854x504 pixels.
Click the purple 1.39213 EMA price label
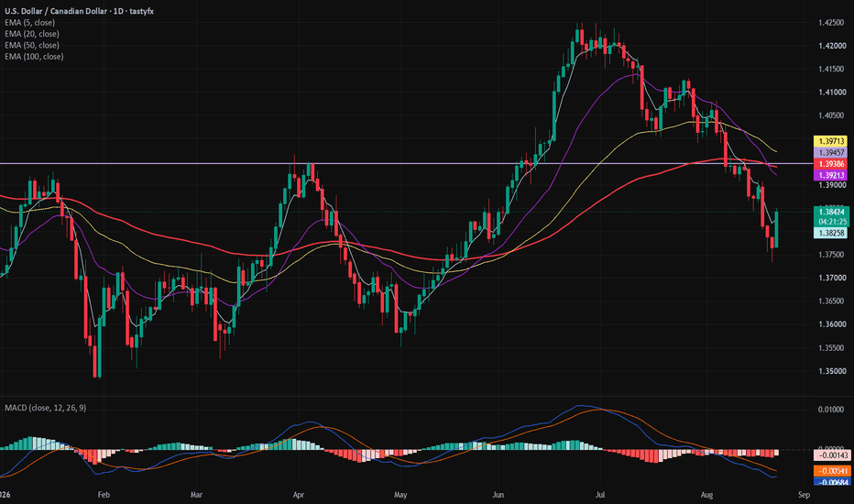pos(830,175)
